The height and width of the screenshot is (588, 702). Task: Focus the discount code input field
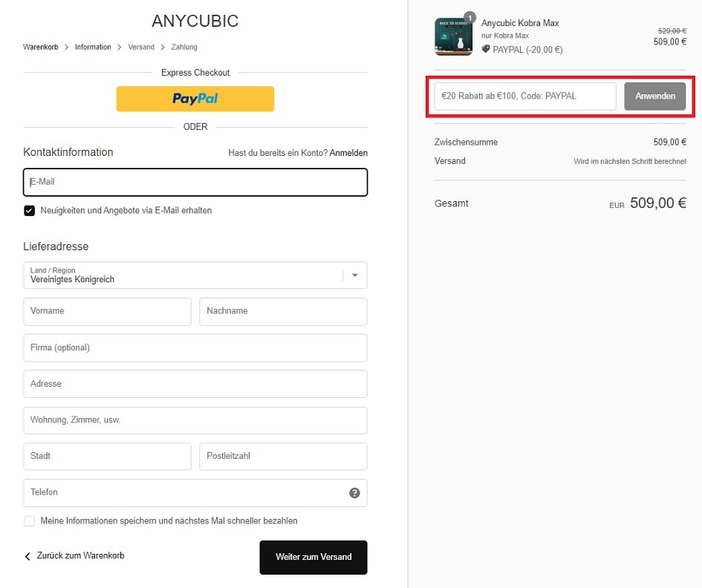tap(525, 97)
